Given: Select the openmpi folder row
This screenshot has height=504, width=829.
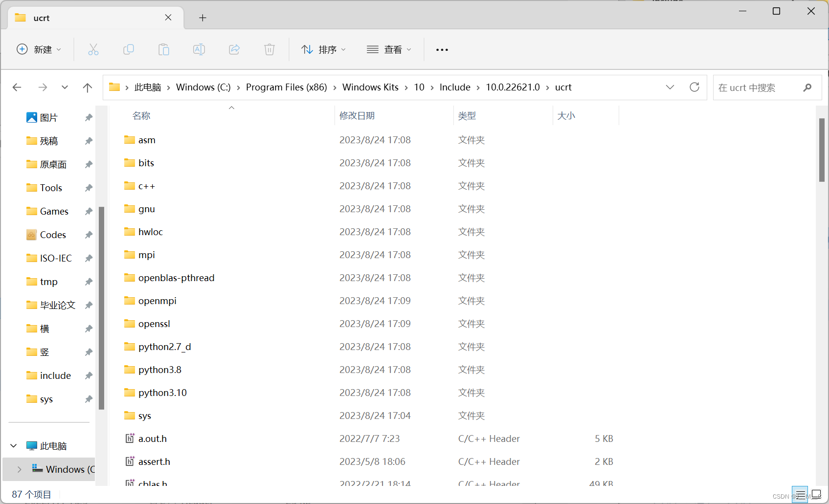Looking at the screenshot, I should [369, 301].
